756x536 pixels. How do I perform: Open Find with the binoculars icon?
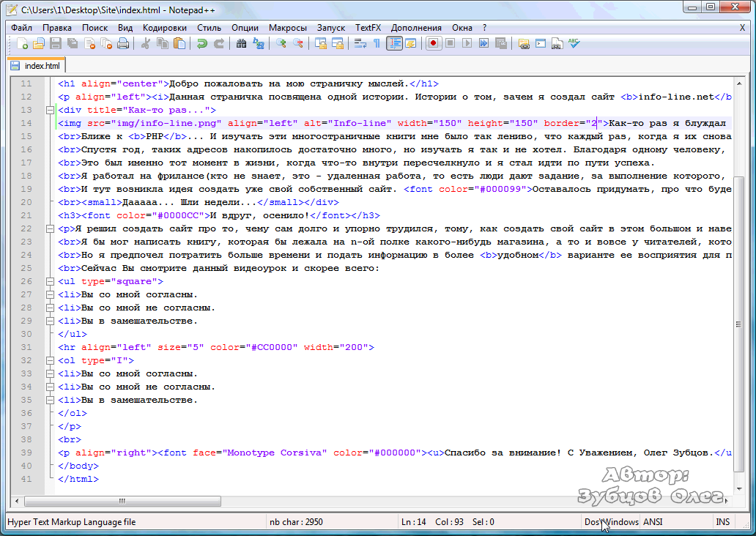coord(241,44)
